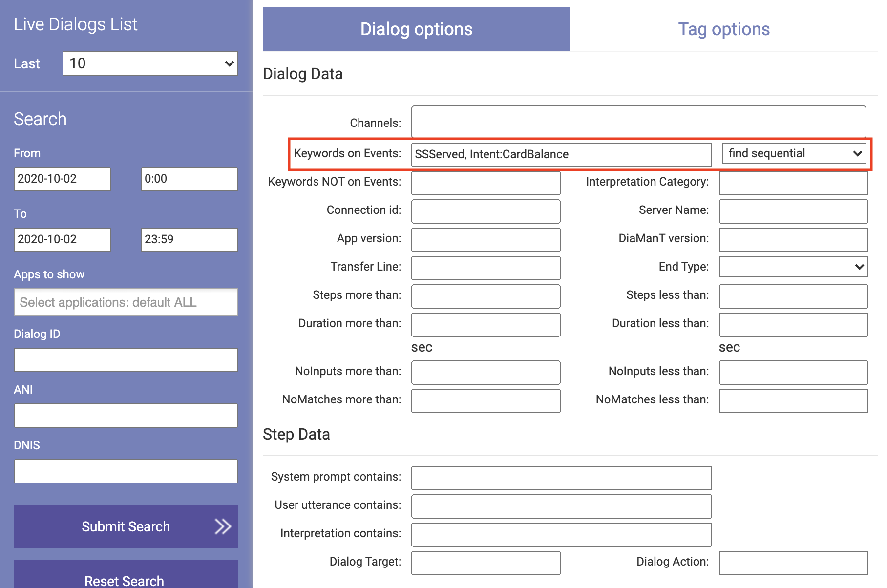Click the From date field

pos(62,179)
